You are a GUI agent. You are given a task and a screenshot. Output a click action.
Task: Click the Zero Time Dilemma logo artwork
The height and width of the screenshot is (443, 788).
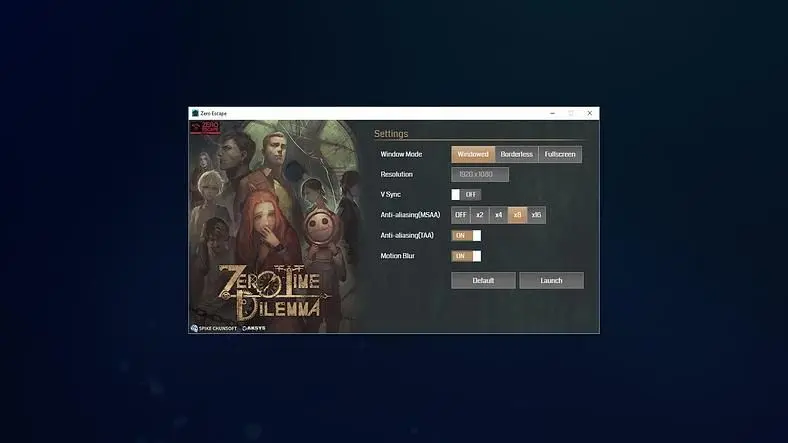point(275,293)
